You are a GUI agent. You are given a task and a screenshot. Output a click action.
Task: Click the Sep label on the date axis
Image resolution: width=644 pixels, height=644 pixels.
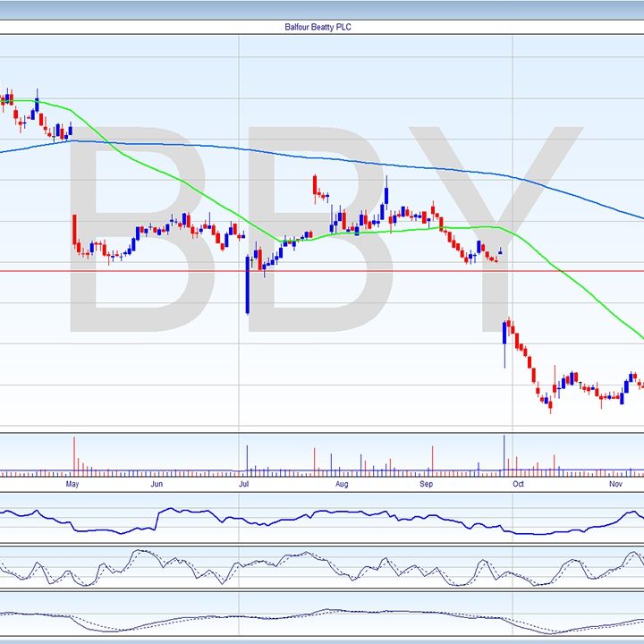tap(427, 484)
